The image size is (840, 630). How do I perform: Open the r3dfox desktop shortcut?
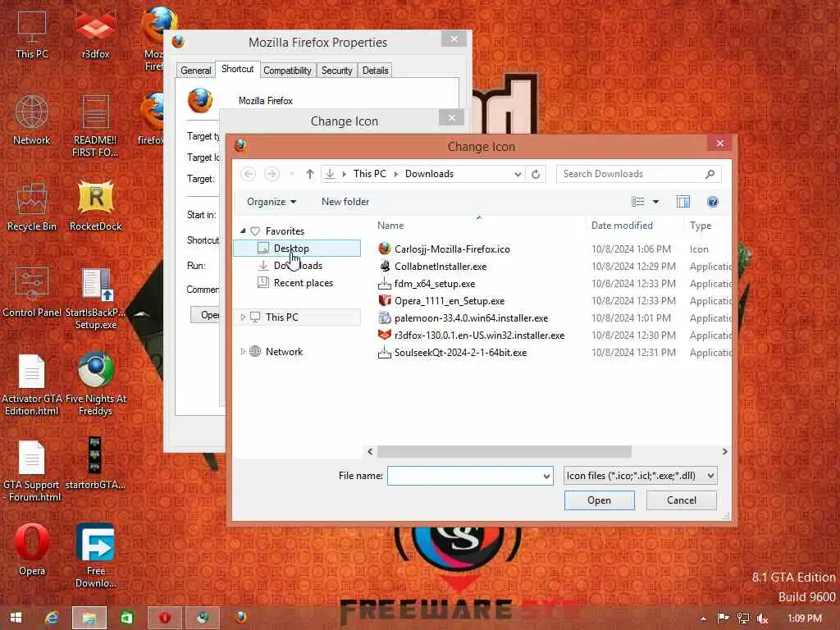tap(95, 33)
